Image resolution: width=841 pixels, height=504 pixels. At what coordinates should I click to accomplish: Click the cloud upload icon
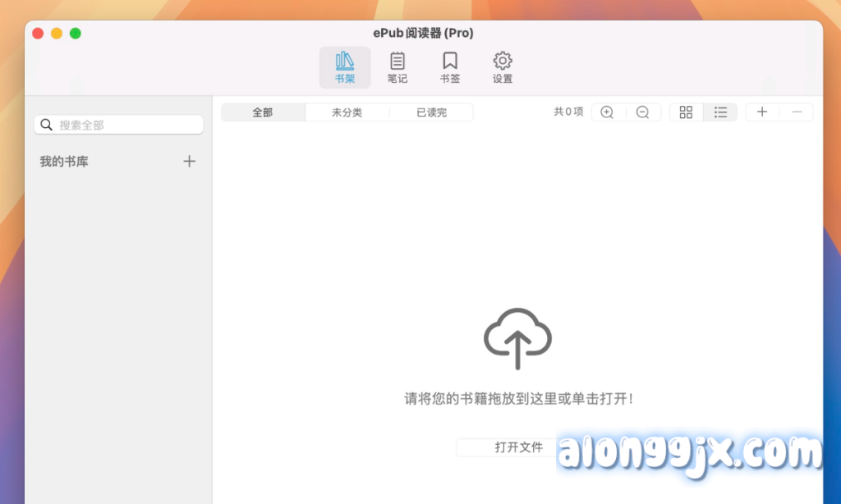pos(517,337)
